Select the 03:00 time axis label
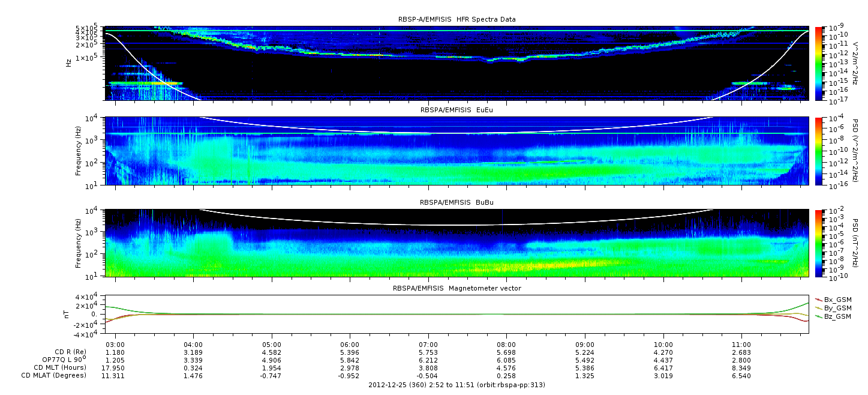 coord(115,345)
